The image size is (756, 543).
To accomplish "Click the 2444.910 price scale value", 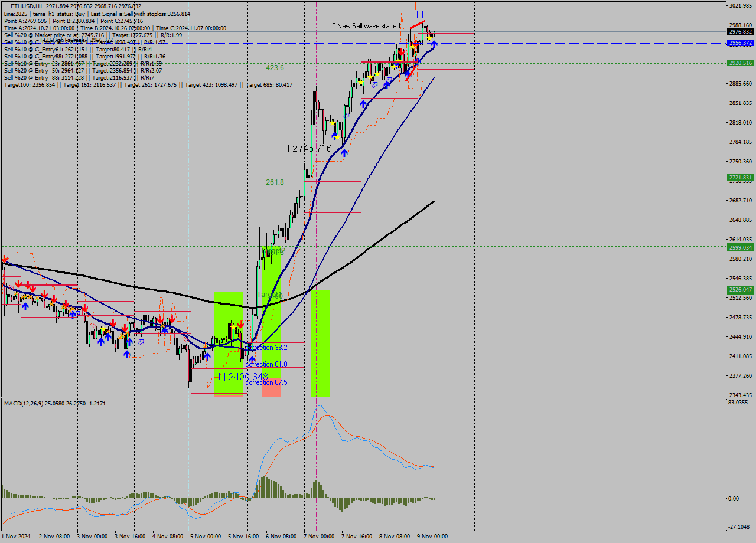I will click(741, 337).
